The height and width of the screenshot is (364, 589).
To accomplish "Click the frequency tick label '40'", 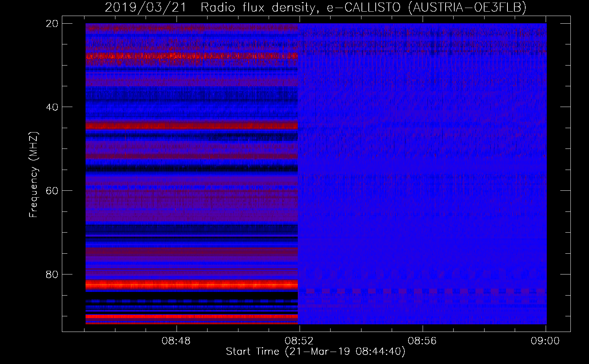I will 52,107.
